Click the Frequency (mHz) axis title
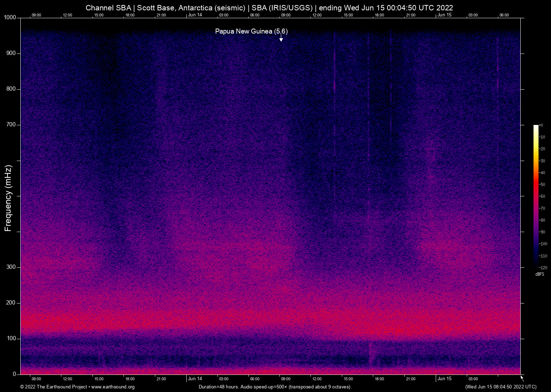The width and height of the screenshot is (551, 392). (8, 198)
